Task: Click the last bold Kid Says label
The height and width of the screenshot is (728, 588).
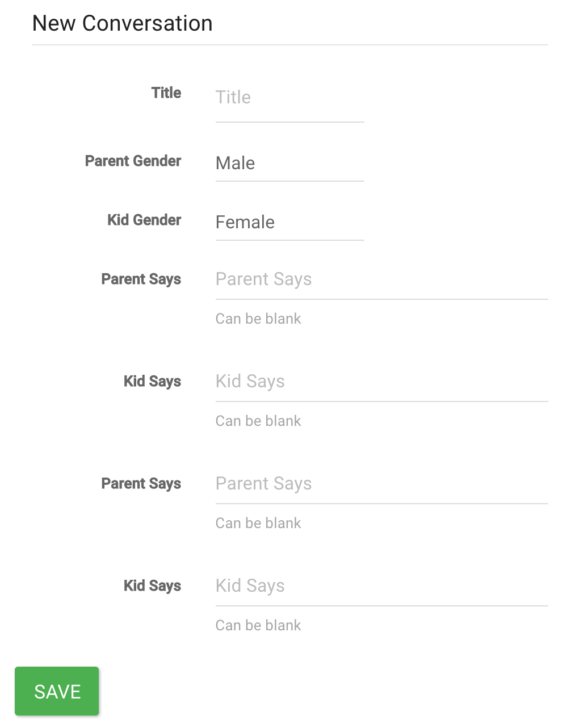Action: point(152,586)
